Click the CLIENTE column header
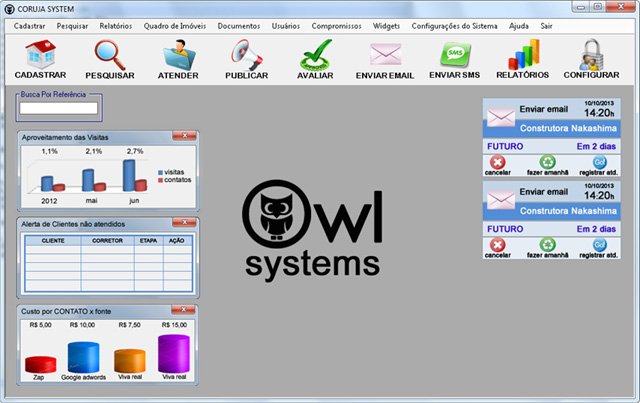Viewport: 640px width, 403px height. 53,240
